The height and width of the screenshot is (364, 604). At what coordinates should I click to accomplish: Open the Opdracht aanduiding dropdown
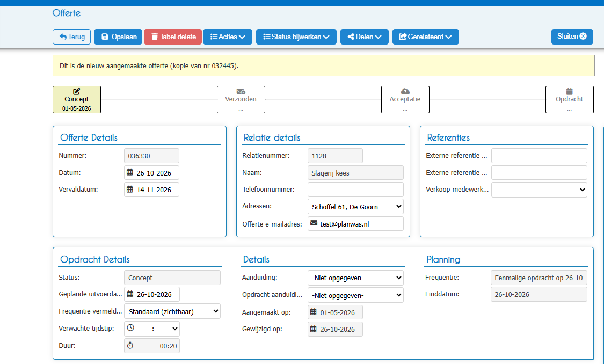(355, 295)
